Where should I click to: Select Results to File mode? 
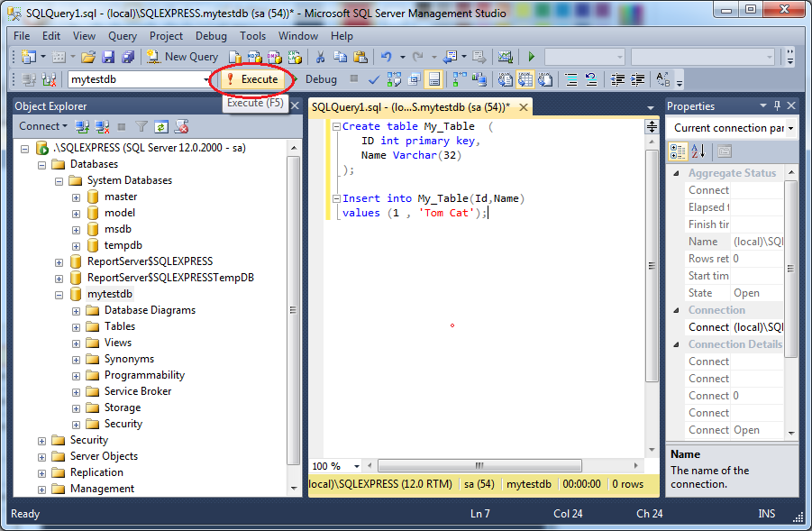point(544,79)
